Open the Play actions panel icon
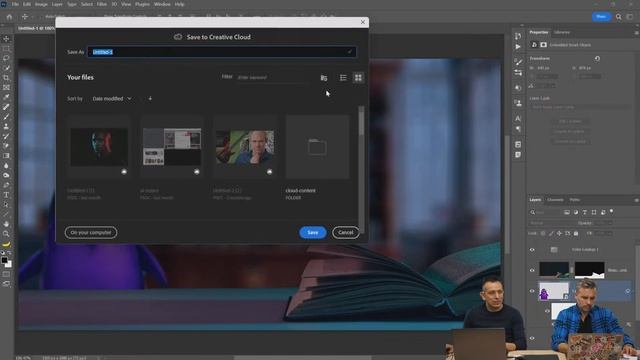Image resolution: width=640 pixels, height=360 pixels. coord(518,47)
